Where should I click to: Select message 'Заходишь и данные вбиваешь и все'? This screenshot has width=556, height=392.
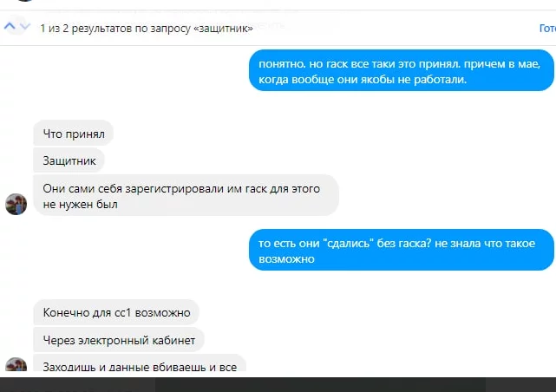tap(140, 363)
